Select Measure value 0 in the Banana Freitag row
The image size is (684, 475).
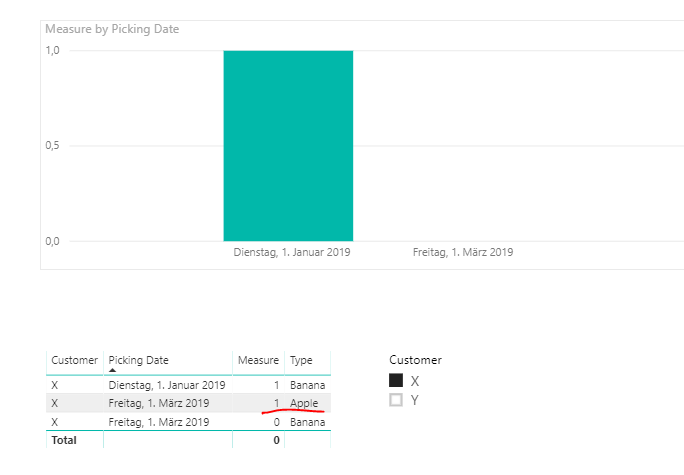click(277, 422)
